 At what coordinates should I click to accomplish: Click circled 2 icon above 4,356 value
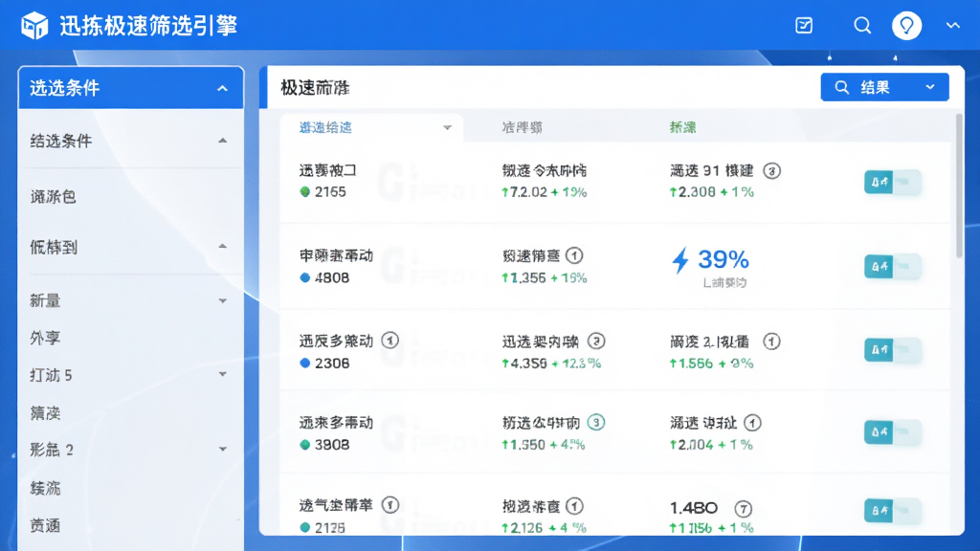pyautogui.click(x=596, y=342)
